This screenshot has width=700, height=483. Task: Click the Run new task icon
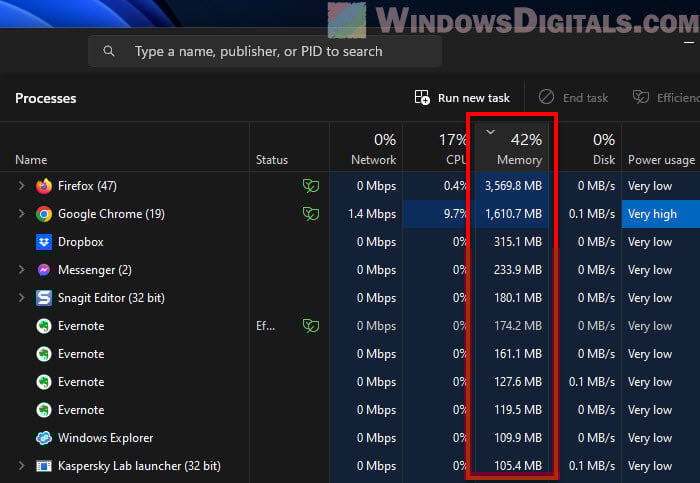[x=422, y=97]
